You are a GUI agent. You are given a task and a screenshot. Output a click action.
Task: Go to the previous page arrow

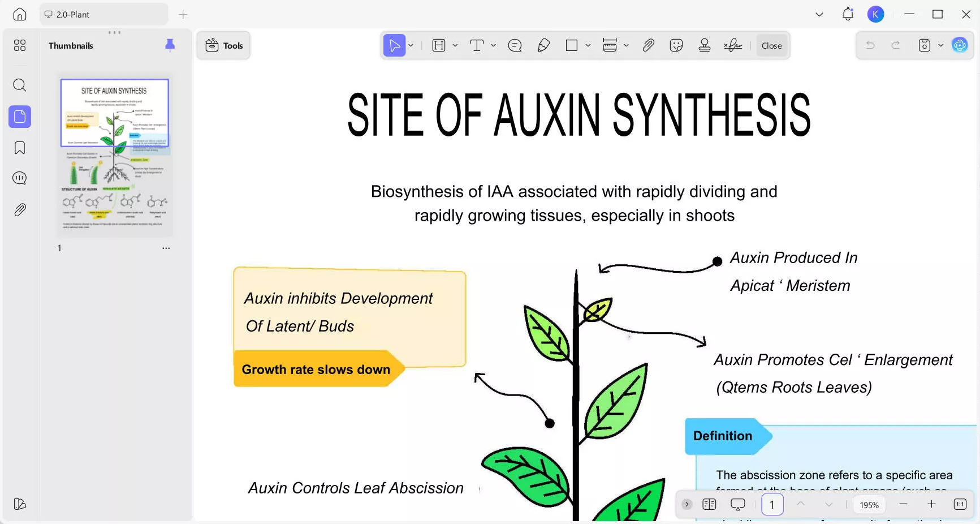coord(801,504)
